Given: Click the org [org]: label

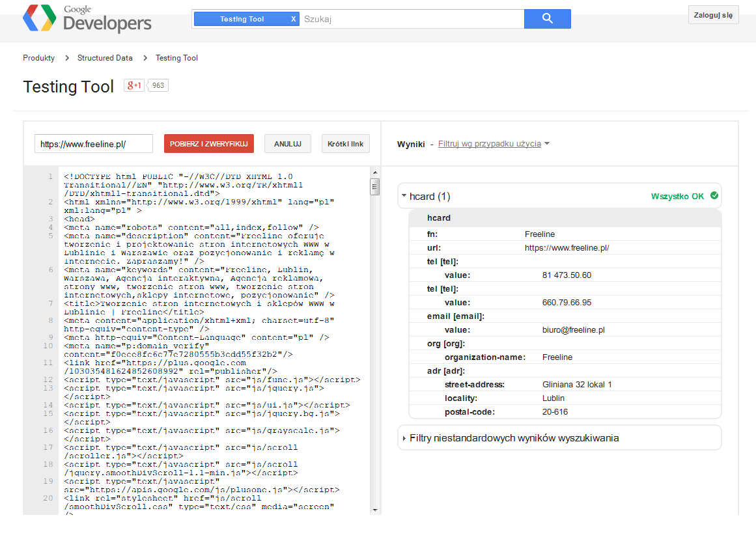Looking at the screenshot, I should (446, 344).
